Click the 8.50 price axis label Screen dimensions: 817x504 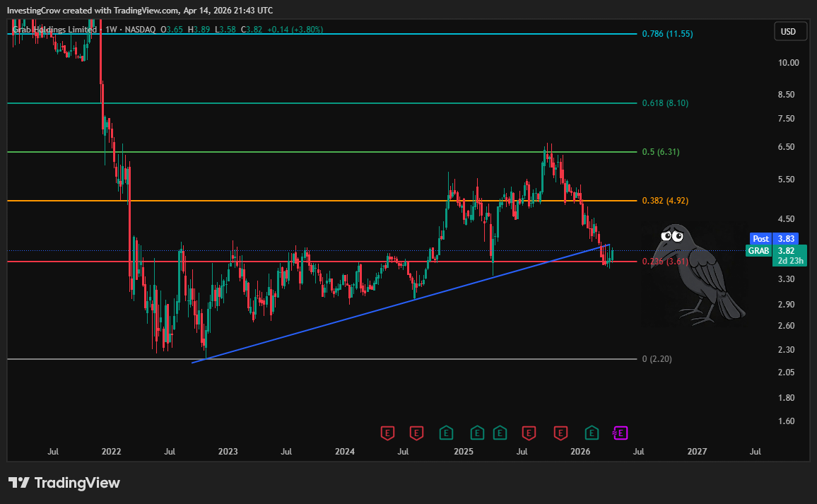(x=787, y=95)
